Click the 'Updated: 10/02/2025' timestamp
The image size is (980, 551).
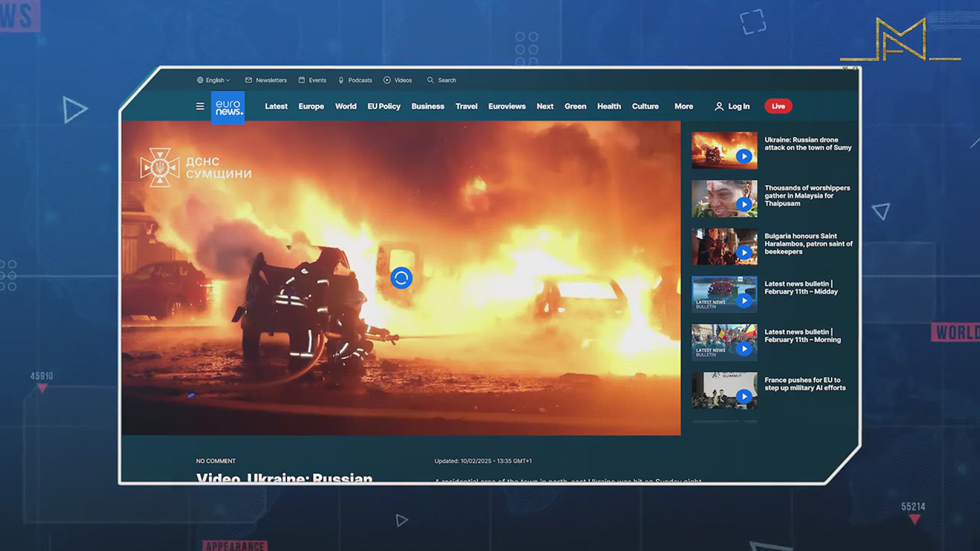pyautogui.click(x=483, y=461)
